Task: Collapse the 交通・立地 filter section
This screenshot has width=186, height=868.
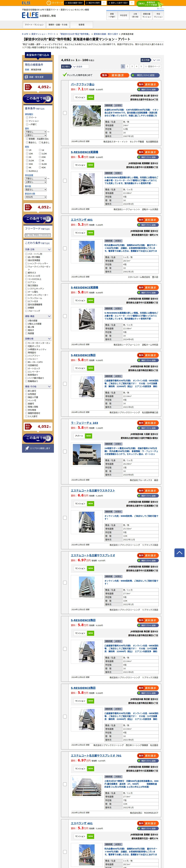Action: (38, 250)
